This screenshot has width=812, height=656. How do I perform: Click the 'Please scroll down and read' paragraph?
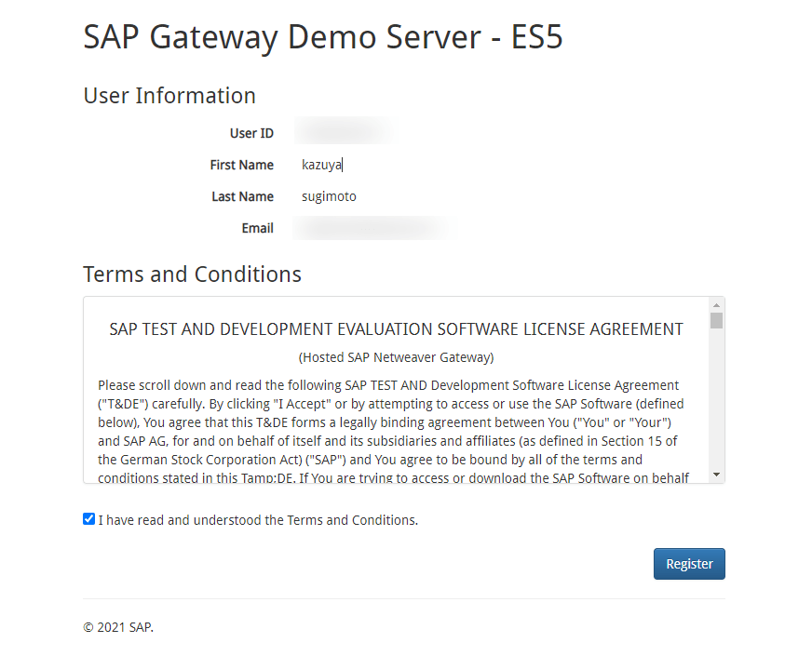[x=393, y=432]
